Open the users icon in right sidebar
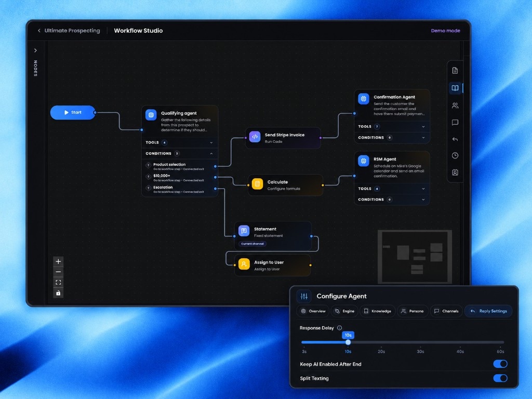Screen dimensions: 532x399 pos(455,105)
